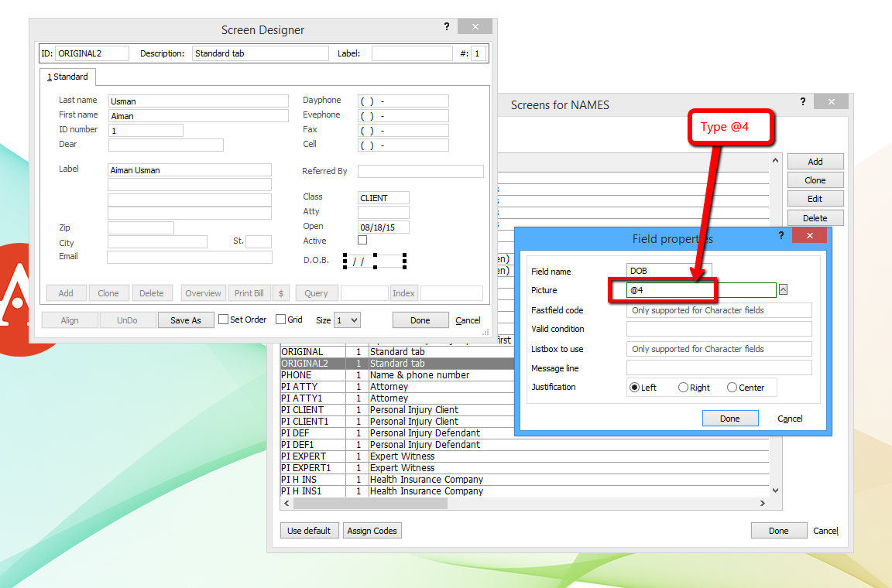This screenshot has height=588, width=892.
Task: Select the PI ATTY1 row
Action: [x=397, y=398]
